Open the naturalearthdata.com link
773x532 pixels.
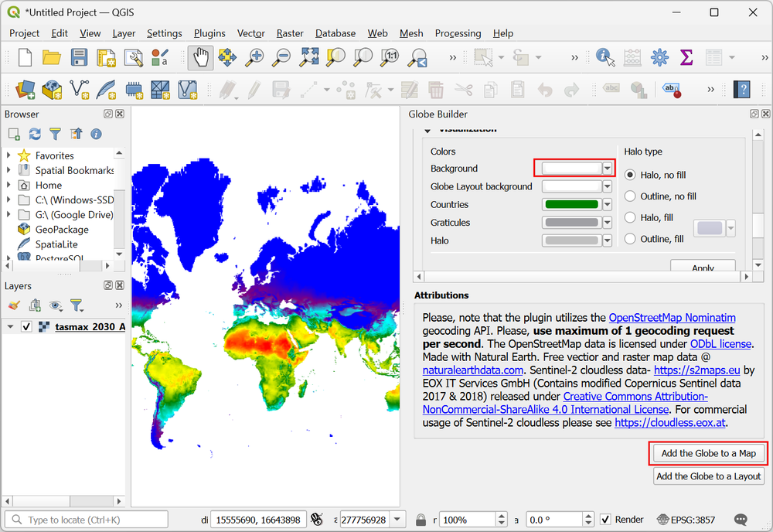point(473,370)
